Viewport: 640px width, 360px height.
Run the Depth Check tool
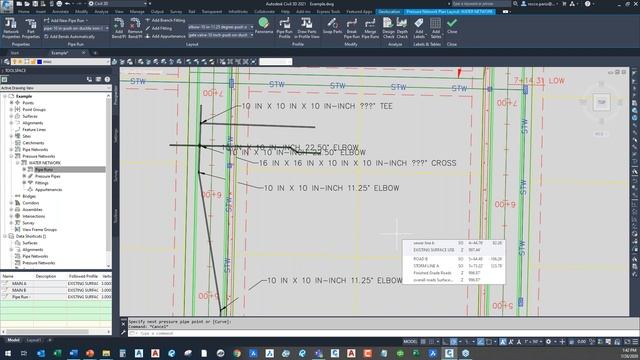click(402, 28)
